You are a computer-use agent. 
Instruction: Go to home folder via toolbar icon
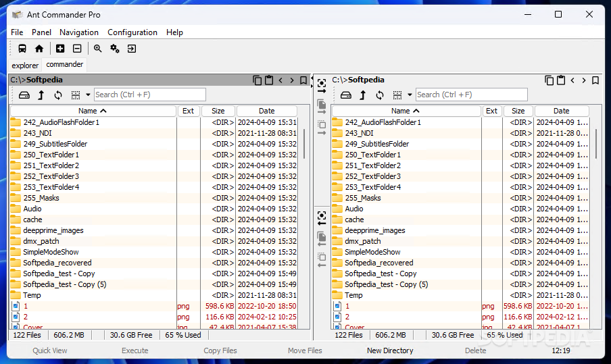(x=39, y=49)
